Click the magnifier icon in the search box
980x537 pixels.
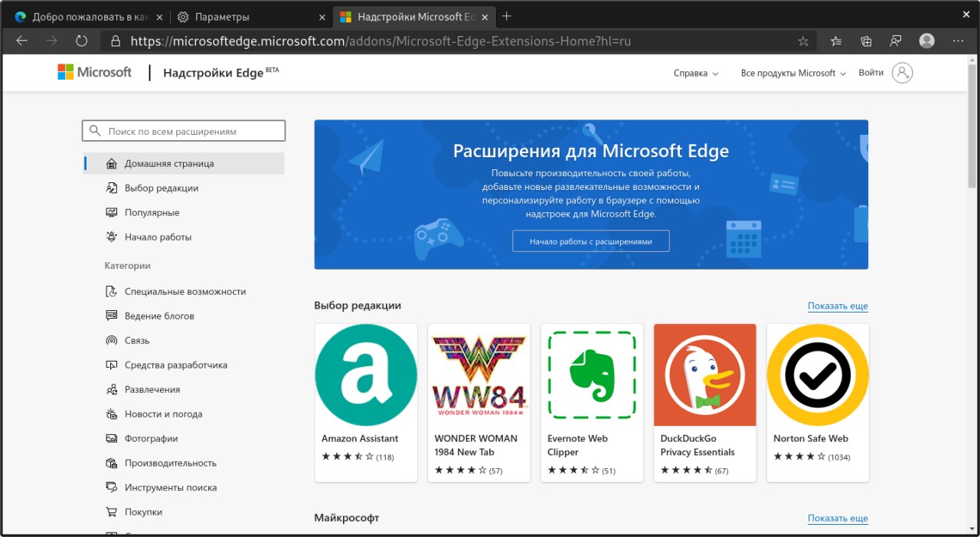95,131
